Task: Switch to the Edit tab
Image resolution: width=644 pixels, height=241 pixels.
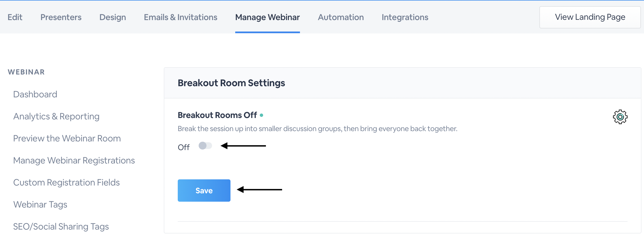Action: tap(15, 17)
